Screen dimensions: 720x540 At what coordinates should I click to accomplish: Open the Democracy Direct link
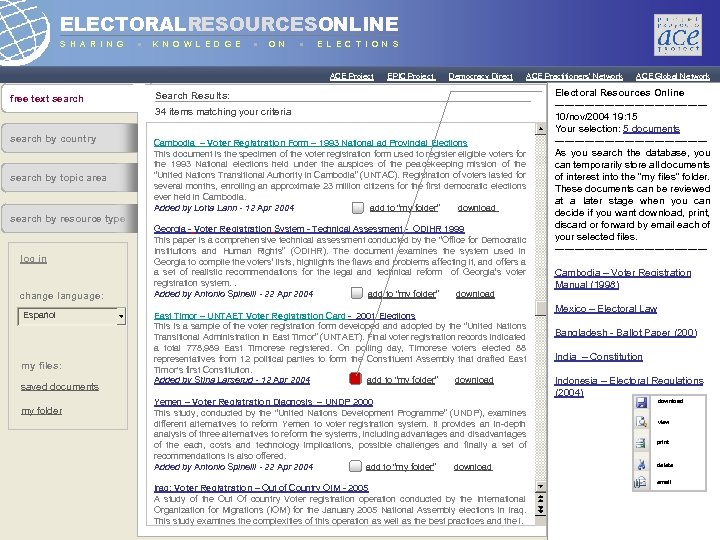[481, 76]
